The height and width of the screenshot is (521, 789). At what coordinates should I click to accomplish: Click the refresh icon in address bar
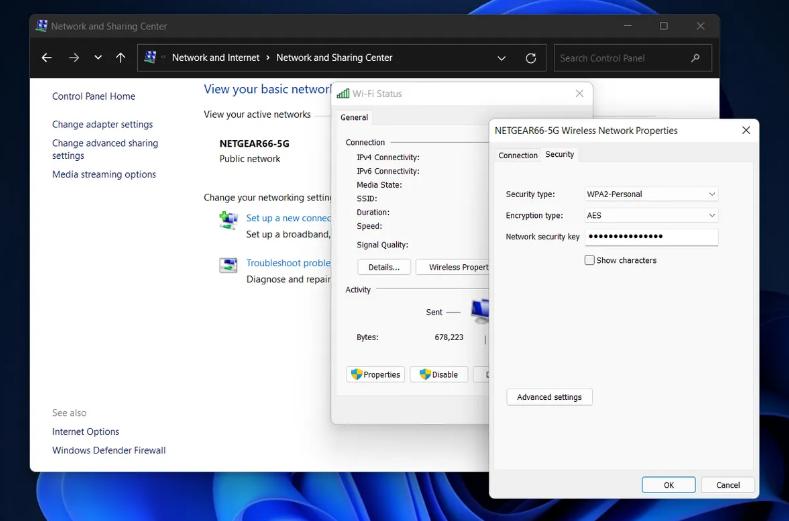(531, 58)
